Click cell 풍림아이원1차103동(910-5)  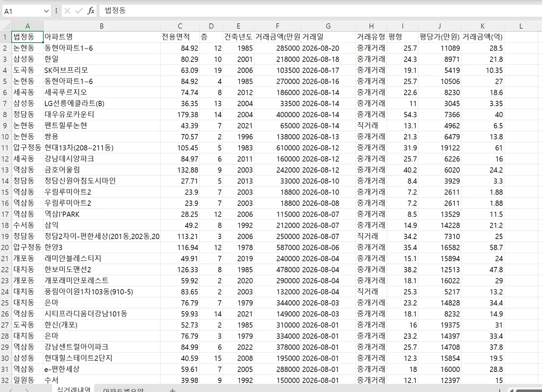tap(102, 292)
